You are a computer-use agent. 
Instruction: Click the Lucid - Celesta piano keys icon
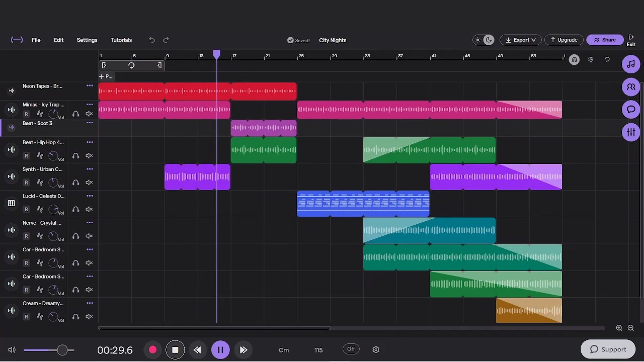coord(12,204)
